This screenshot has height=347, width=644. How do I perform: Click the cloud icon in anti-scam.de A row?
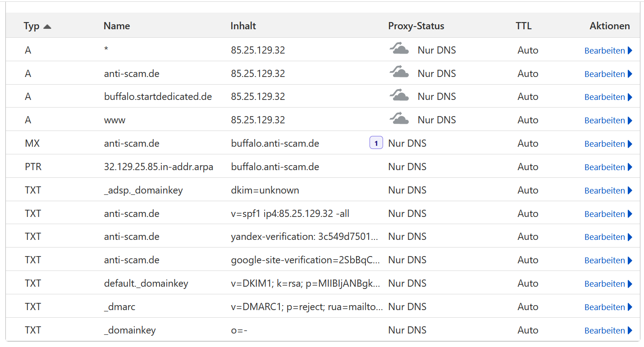pyautogui.click(x=399, y=72)
